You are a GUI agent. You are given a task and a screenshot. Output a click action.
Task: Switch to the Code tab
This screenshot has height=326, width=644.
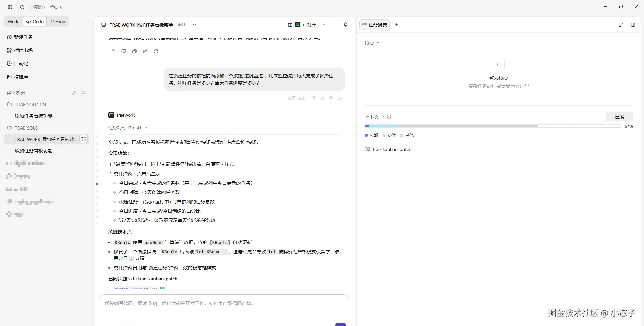[35, 22]
